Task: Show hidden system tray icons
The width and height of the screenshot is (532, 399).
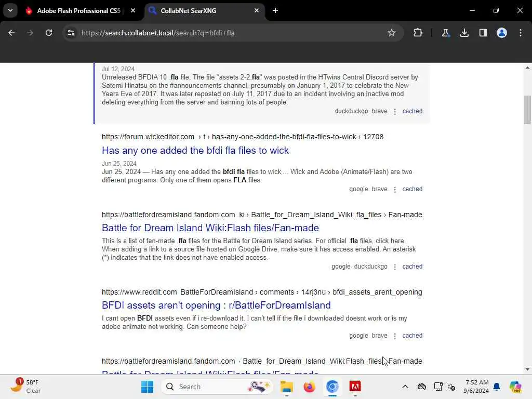Action: tap(405, 387)
